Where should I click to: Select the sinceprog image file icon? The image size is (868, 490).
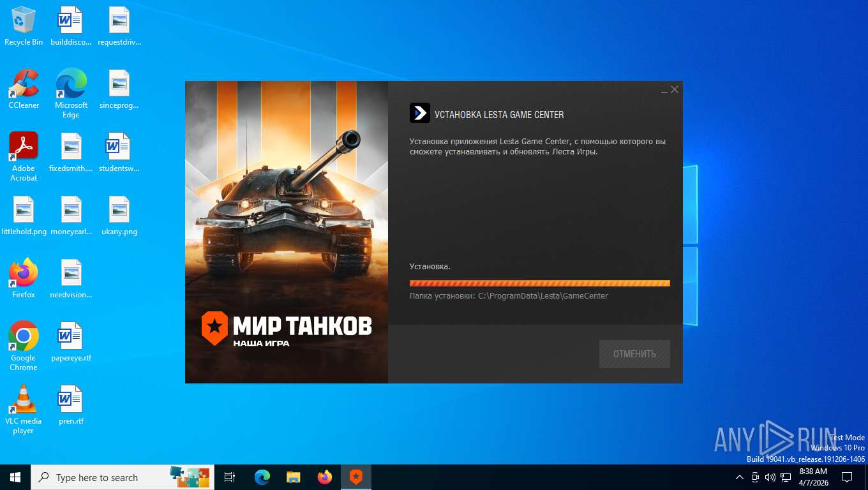pos(119,89)
